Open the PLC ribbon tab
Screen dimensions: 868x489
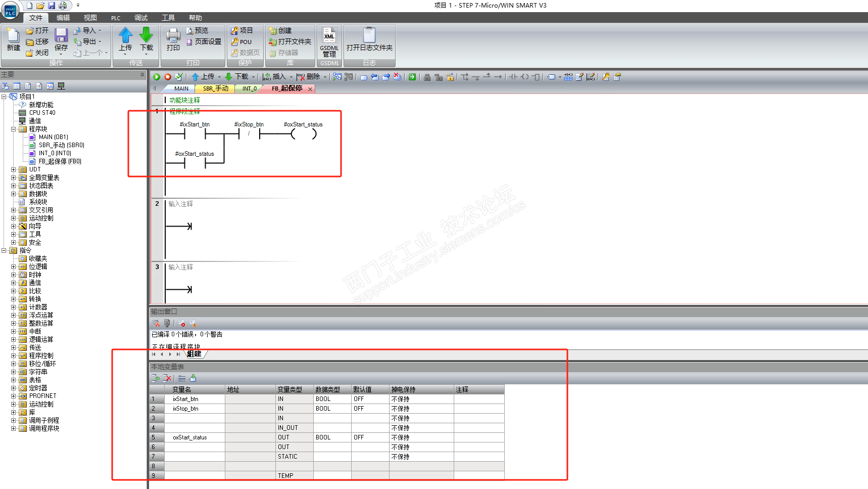pos(116,18)
